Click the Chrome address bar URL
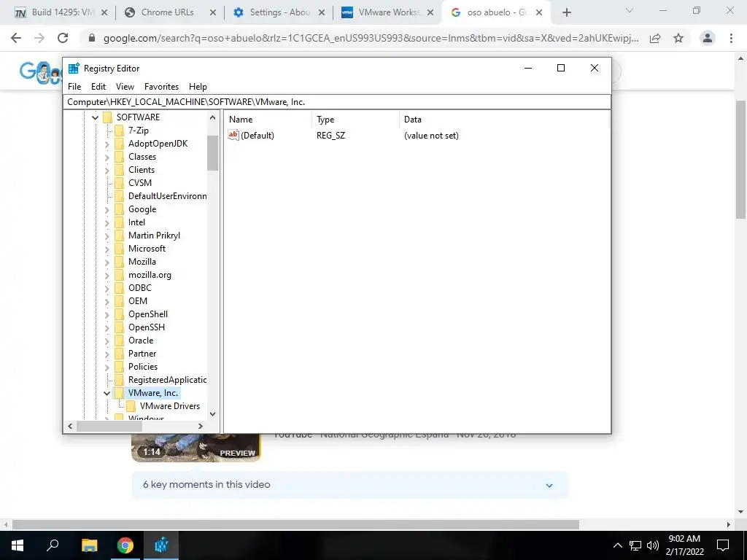The image size is (747, 560). (x=371, y=39)
